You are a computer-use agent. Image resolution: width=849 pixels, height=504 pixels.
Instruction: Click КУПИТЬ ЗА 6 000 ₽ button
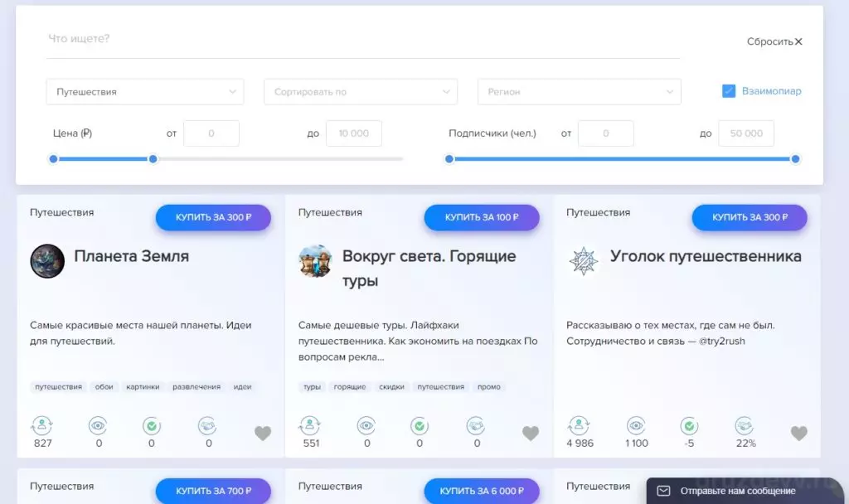tap(482, 491)
